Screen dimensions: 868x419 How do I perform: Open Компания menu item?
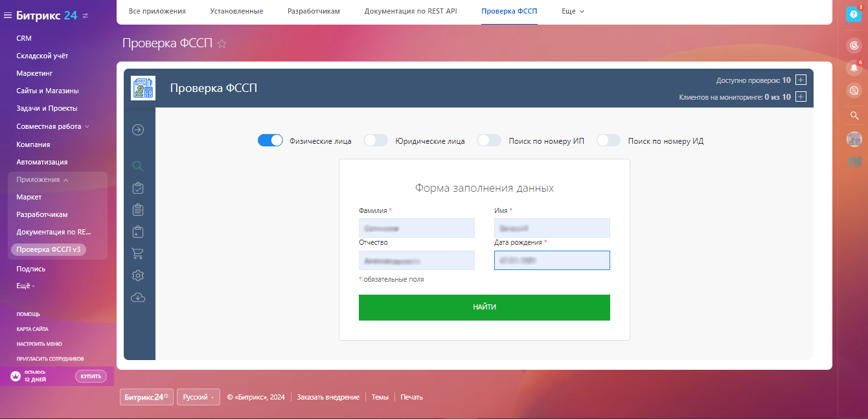pos(33,144)
